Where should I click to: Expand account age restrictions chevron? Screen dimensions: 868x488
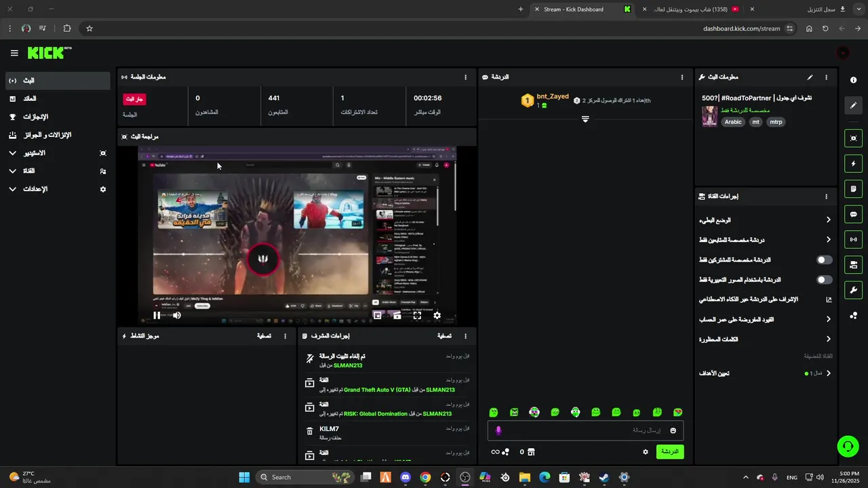[828, 319]
